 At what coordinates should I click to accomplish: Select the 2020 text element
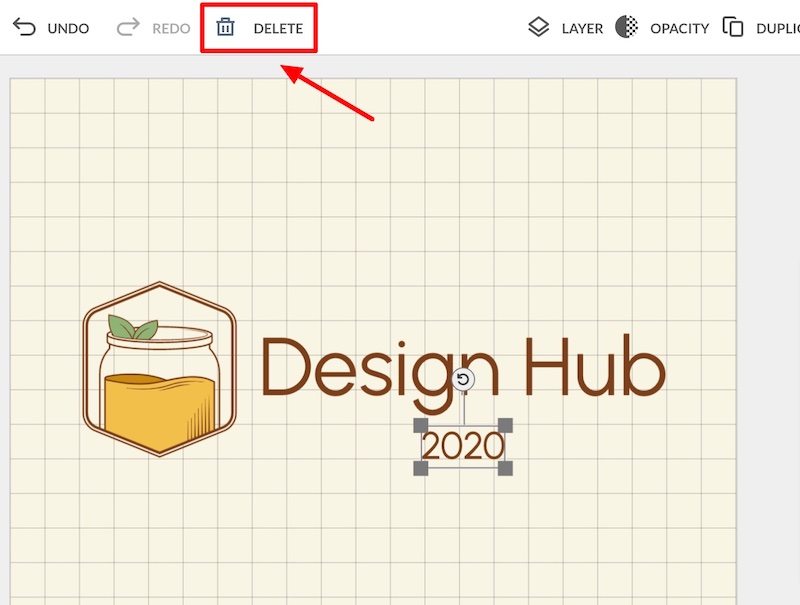(463, 447)
